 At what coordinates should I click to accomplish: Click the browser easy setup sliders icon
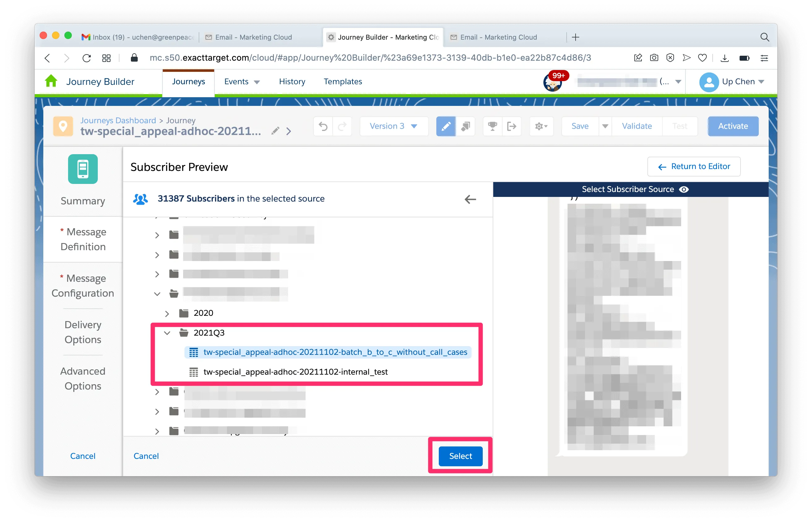point(764,58)
